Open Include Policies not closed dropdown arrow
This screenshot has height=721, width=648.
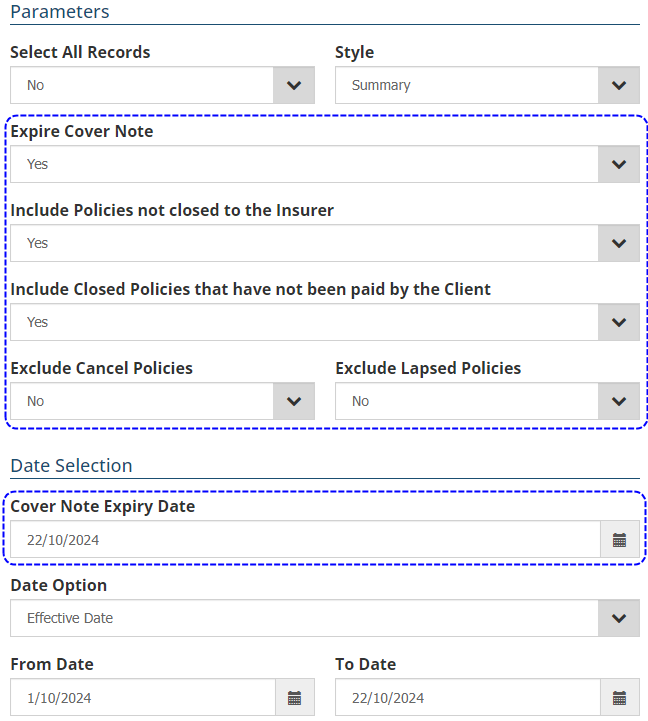click(x=619, y=243)
